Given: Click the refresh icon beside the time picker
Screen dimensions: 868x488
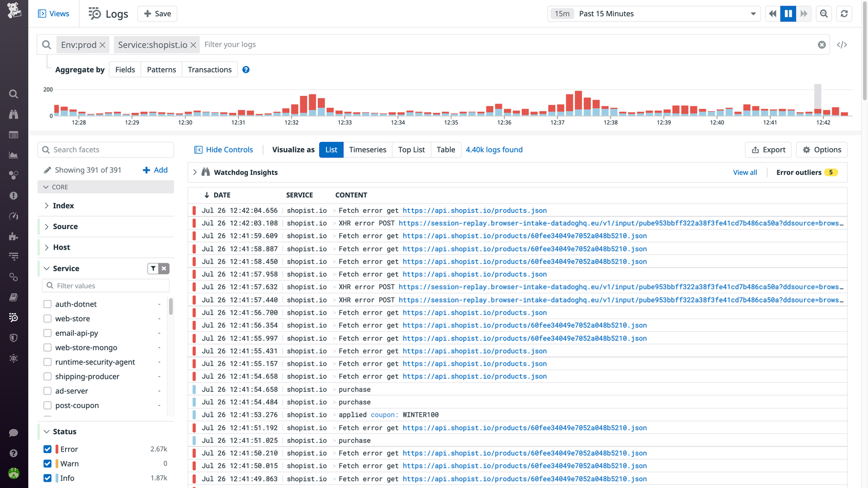Looking at the screenshot, I should pos(844,13).
